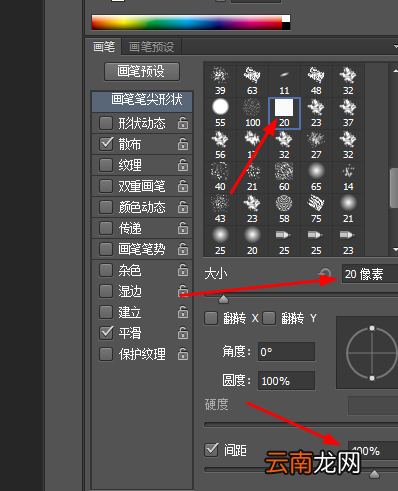Choose the size 11 brush tip
The height and width of the screenshot is (491, 398).
[284, 81]
